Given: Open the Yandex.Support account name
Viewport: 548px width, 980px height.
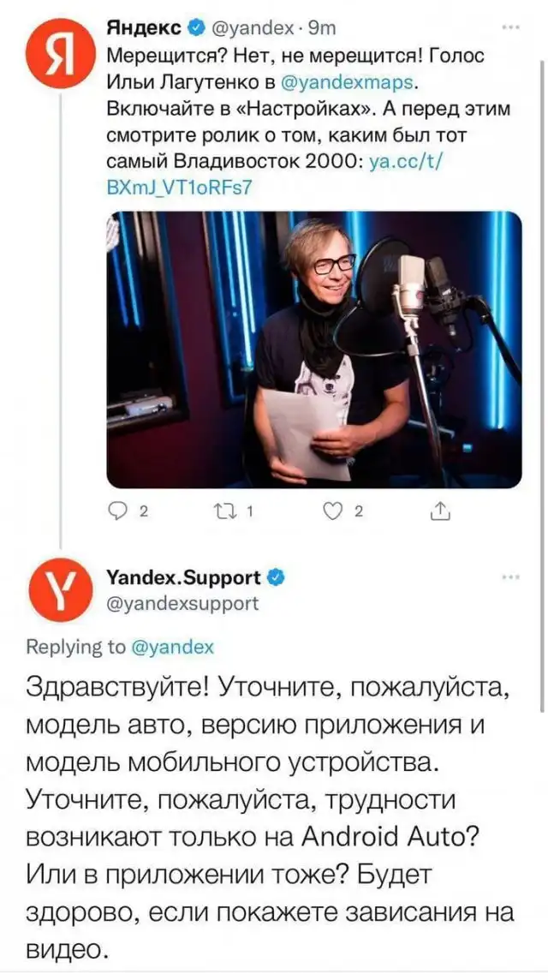Looking at the screenshot, I should [184, 578].
